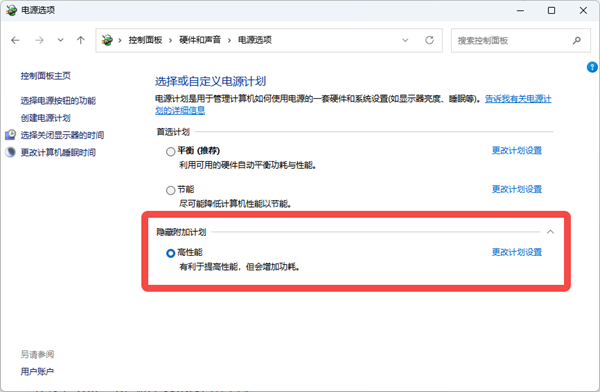Click the 首选计划 section label
This screenshot has height=392, width=600.
point(173,132)
